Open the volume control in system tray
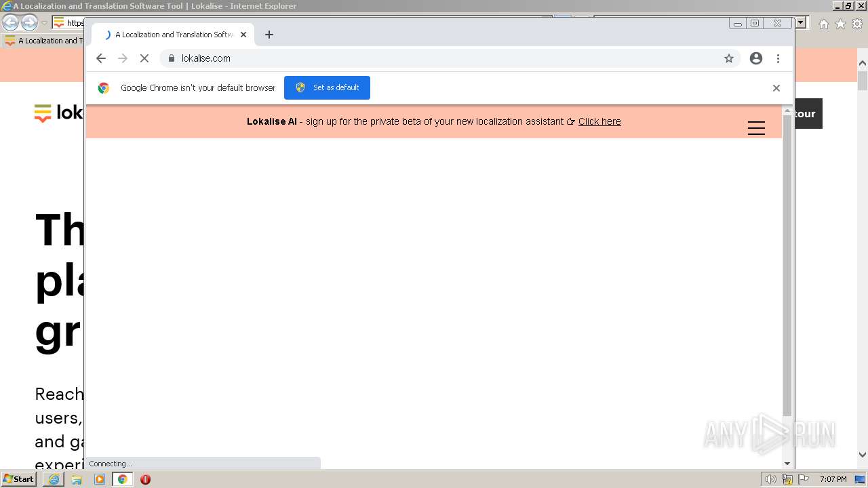The image size is (868, 488). pos(770,479)
